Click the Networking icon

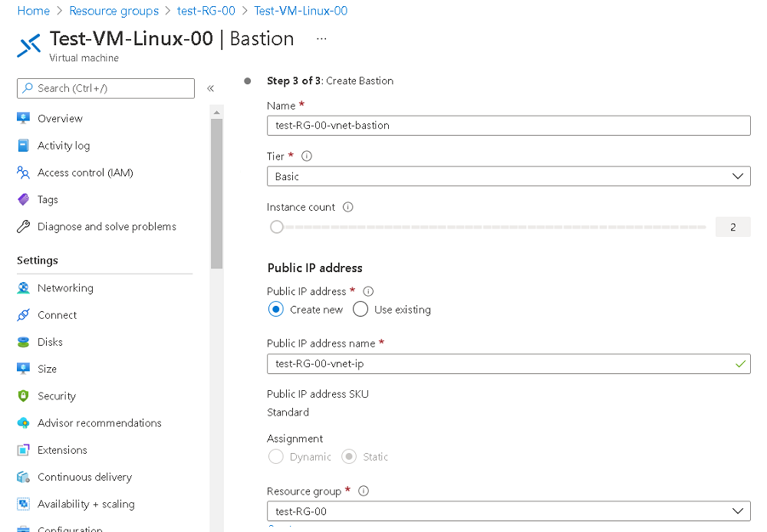coord(23,288)
